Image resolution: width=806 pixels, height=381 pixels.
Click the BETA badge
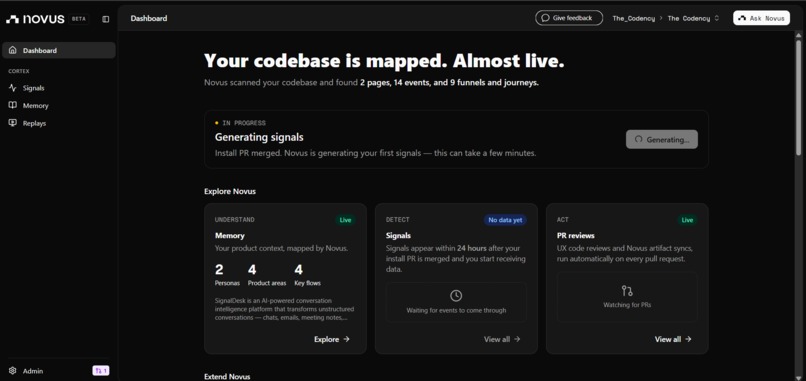tap(79, 19)
